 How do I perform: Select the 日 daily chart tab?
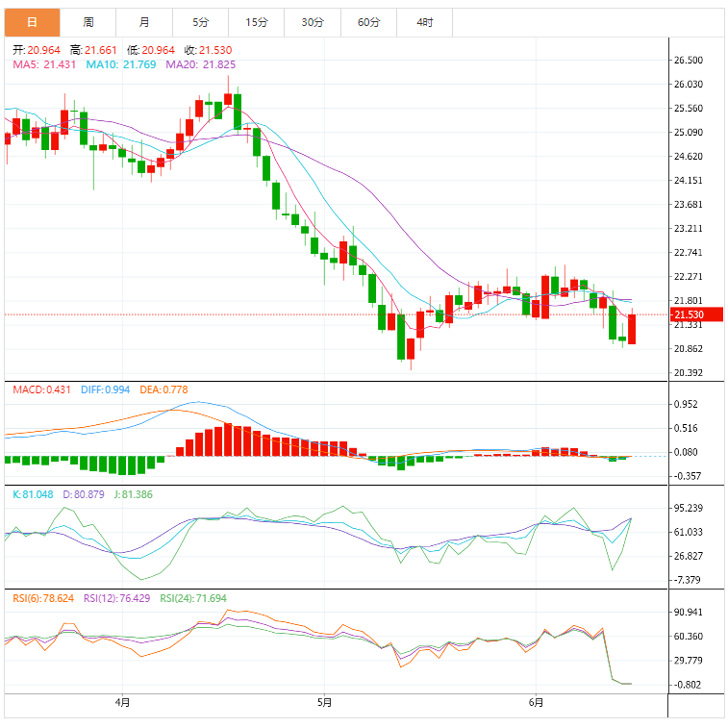click(x=32, y=22)
